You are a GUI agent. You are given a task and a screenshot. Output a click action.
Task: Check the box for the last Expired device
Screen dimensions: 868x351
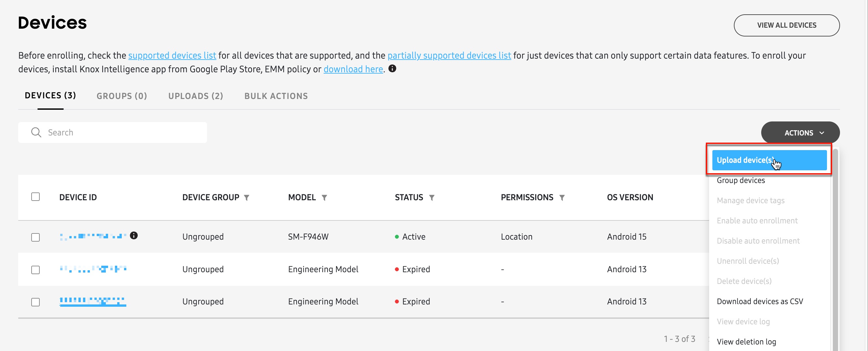[x=35, y=302]
